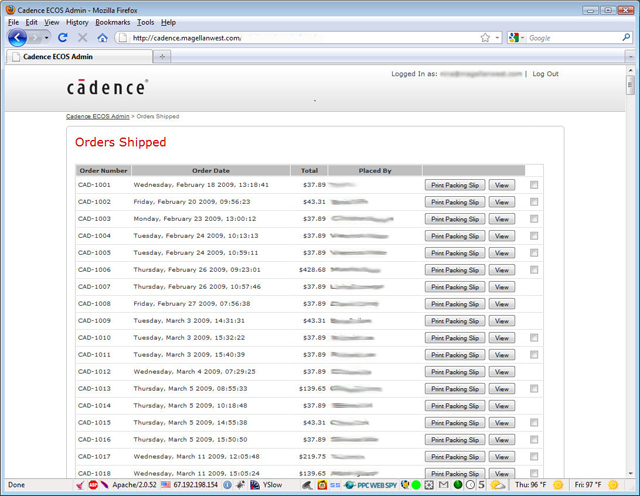
Task: Click the Log Out link
Action: point(545,74)
